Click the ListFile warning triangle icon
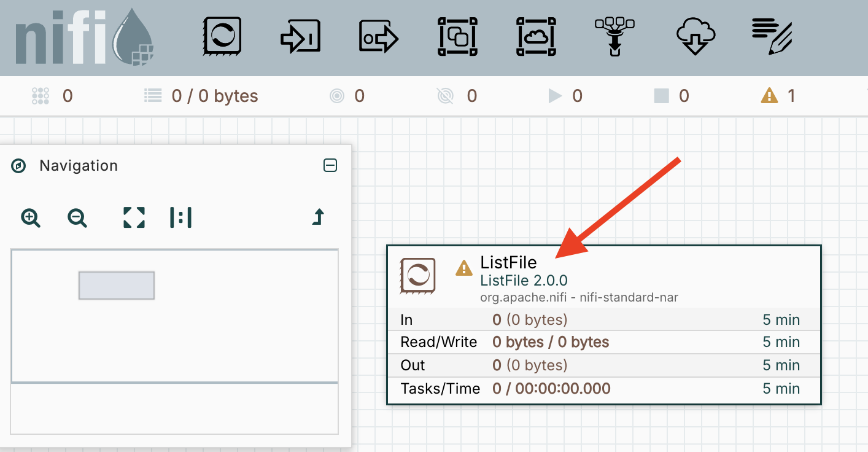868x452 pixels. click(x=464, y=268)
